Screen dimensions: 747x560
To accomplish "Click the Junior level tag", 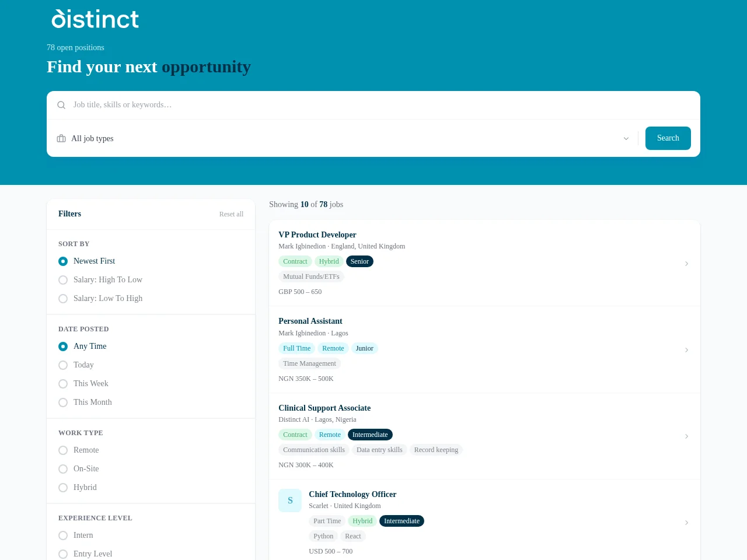I will (365, 348).
